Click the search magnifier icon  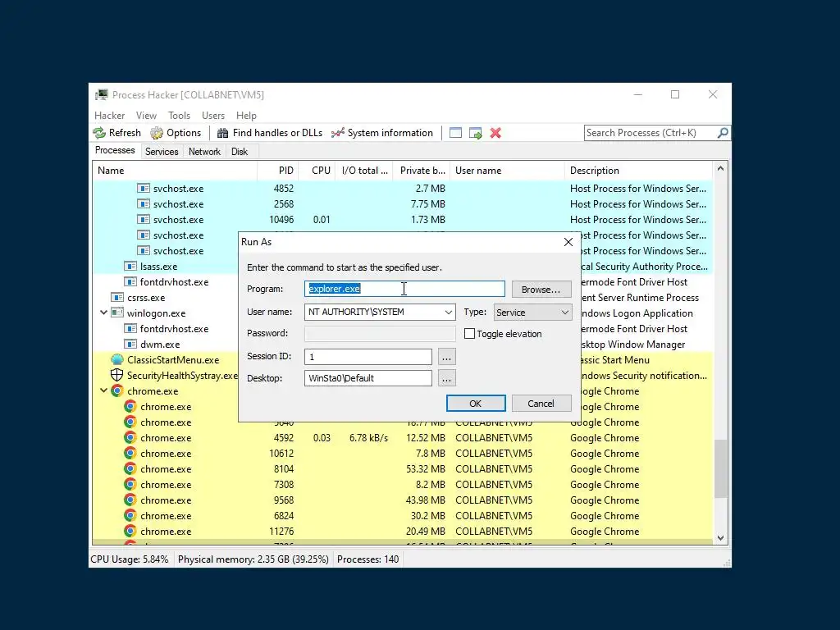pos(723,132)
